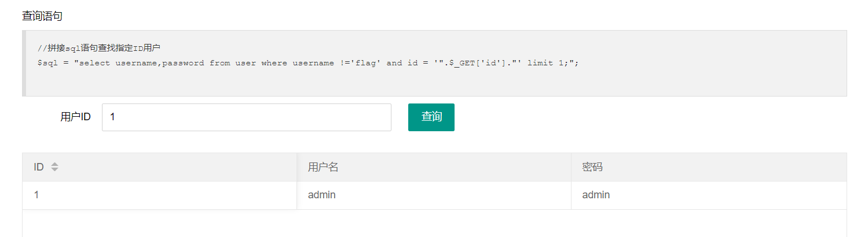Click the gray left bar of the code block
This screenshot has height=237, width=868.
click(x=24, y=63)
